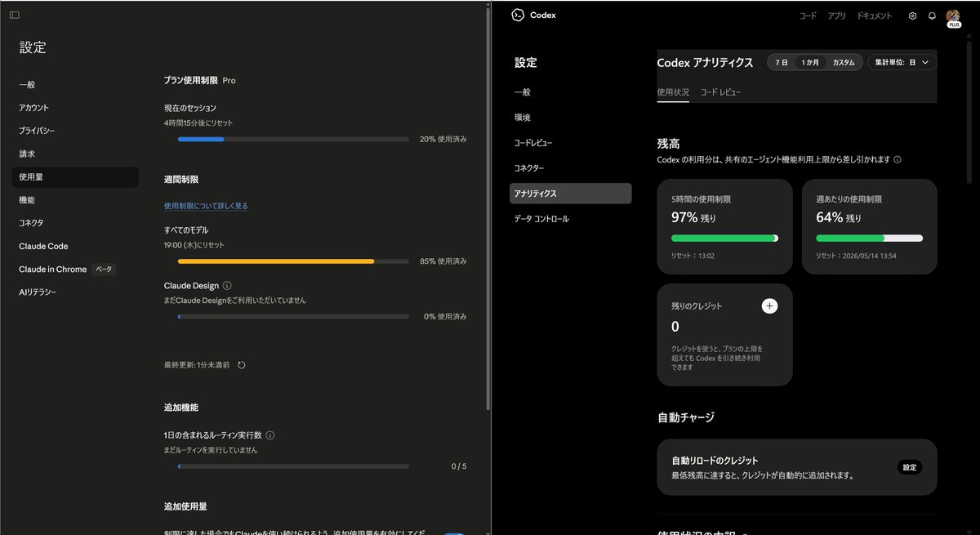Select アナリティクス in Codex settings
Image resolution: width=980 pixels, height=535 pixels.
(x=570, y=194)
